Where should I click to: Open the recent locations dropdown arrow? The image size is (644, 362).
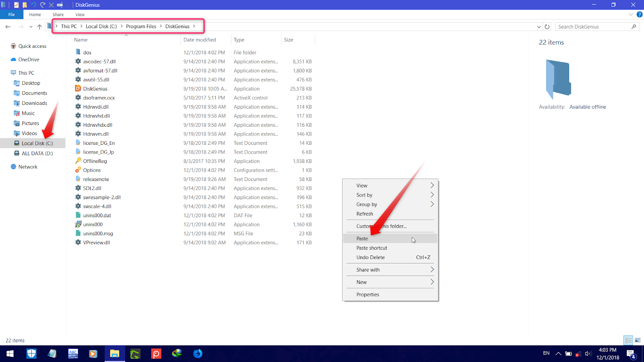[x=31, y=27]
